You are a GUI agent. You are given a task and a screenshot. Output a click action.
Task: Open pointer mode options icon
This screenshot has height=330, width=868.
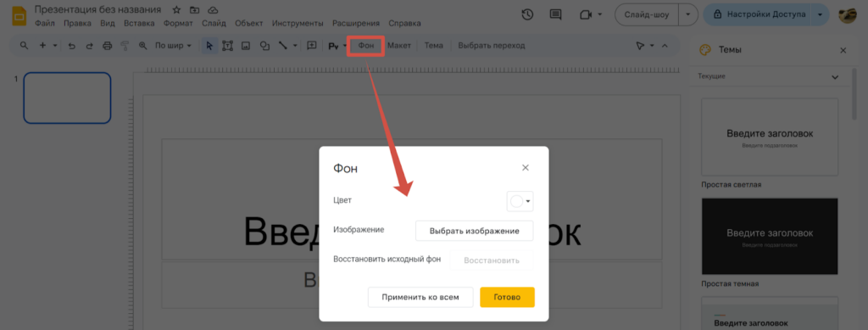[x=641, y=46]
